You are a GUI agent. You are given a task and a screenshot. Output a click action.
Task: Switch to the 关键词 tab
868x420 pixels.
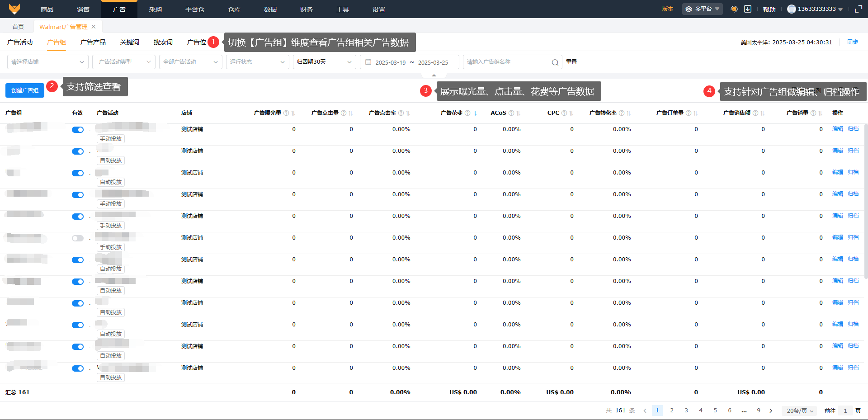[x=130, y=42]
